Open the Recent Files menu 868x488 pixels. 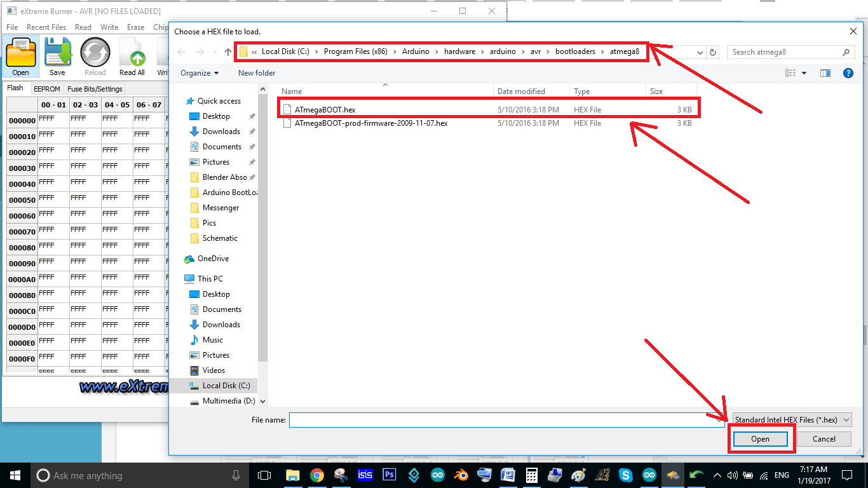(x=46, y=27)
